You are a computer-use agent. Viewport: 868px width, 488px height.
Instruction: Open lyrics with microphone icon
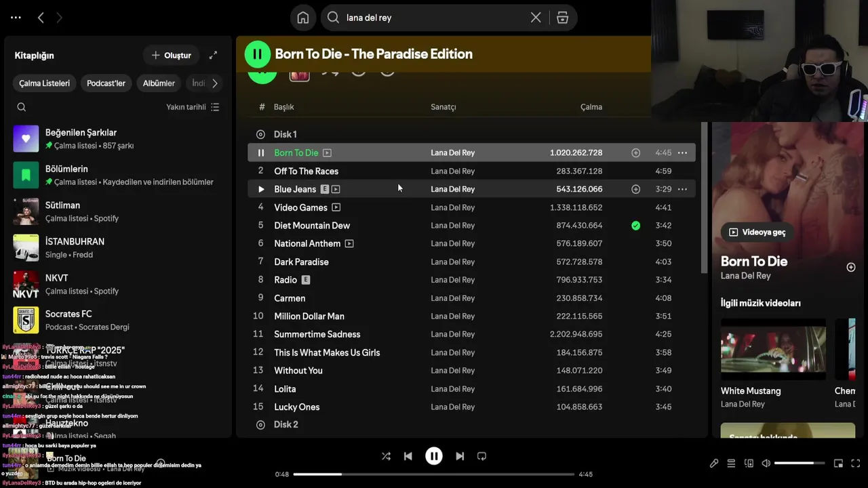coord(714,464)
